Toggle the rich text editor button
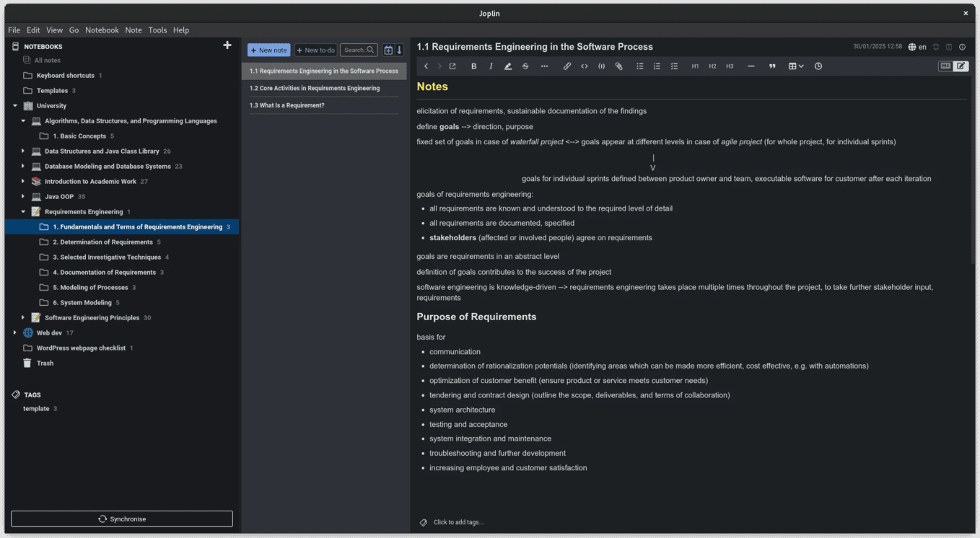 [x=961, y=66]
